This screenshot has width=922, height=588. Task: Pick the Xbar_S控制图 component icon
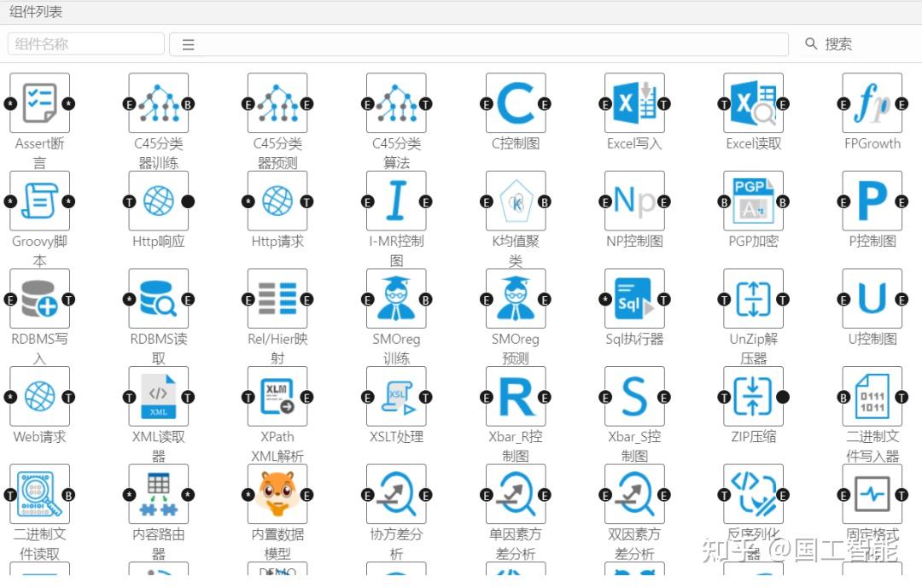(x=634, y=396)
